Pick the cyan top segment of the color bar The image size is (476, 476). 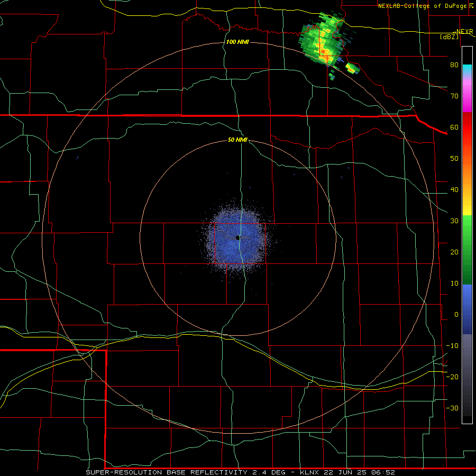click(467, 70)
